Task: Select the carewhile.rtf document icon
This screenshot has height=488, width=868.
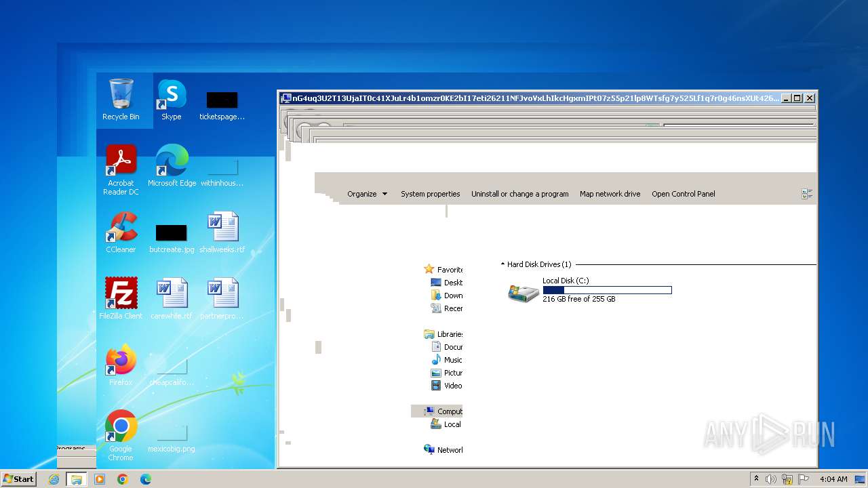Action: [x=172, y=298]
